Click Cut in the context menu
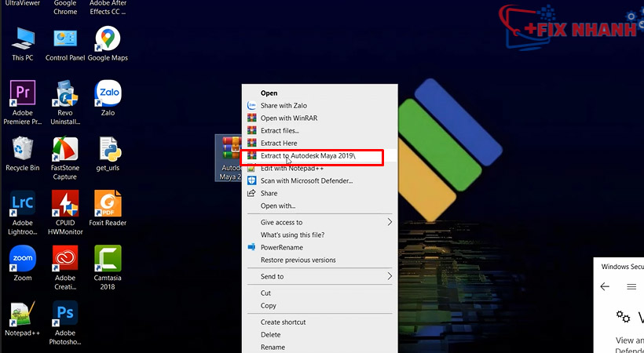 [x=320, y=293]
